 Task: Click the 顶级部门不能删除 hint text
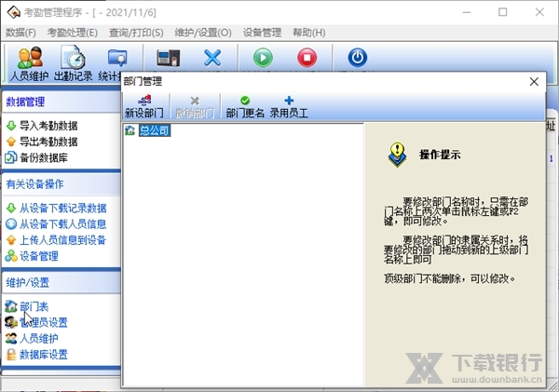(450, 278)
